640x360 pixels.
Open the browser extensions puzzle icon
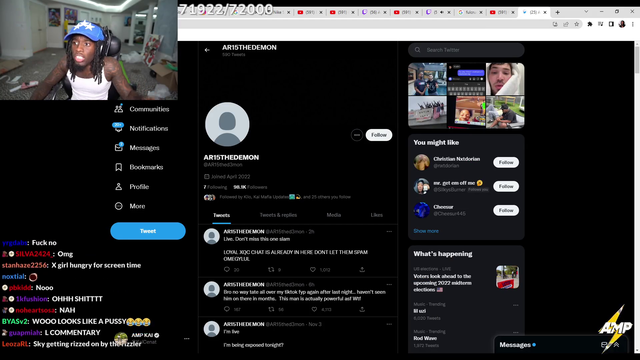click(589, 24)
